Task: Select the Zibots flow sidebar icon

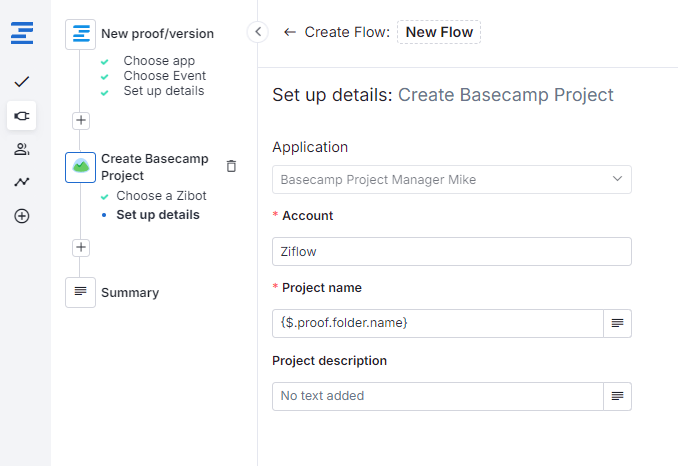Action: point(22,116)
